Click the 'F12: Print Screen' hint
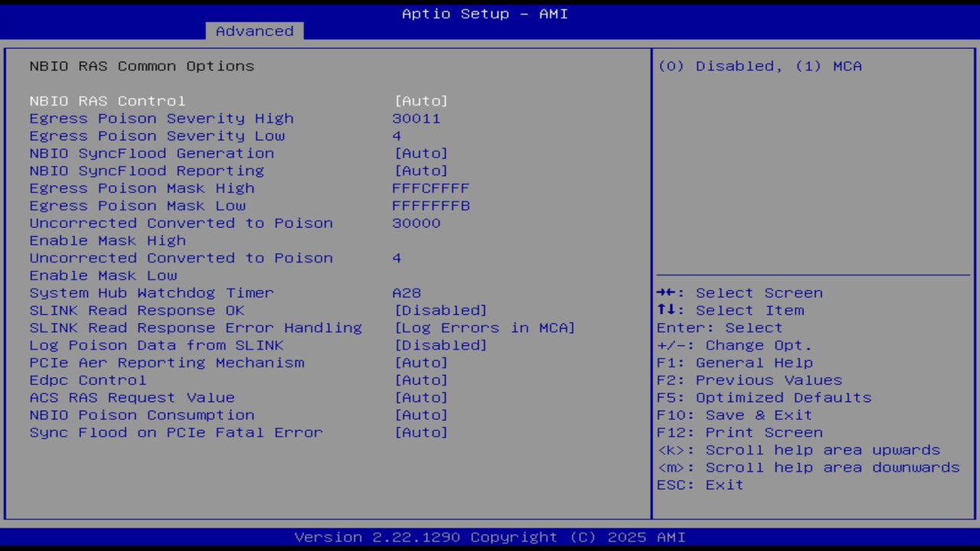 [x=740, y=432]
